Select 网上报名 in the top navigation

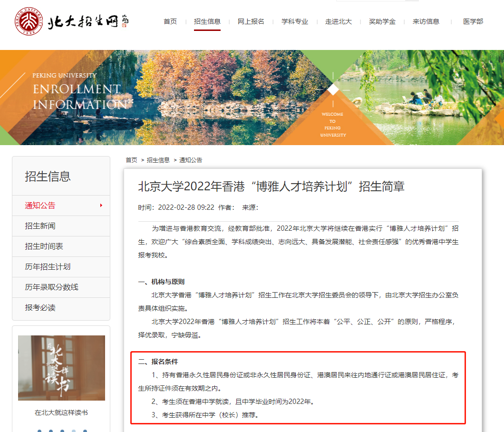[x=251, y=21]
